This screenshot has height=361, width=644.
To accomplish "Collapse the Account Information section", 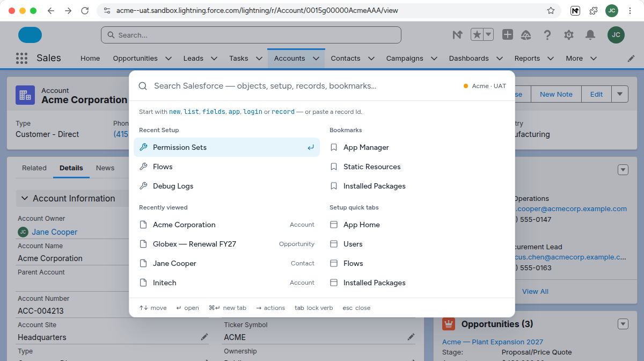I will (x=24, y=198).
